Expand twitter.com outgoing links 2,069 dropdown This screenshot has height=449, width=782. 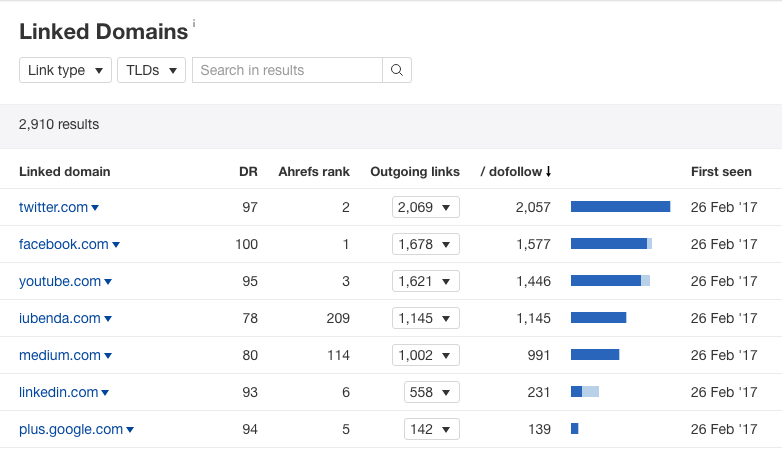tap(425, 207)
